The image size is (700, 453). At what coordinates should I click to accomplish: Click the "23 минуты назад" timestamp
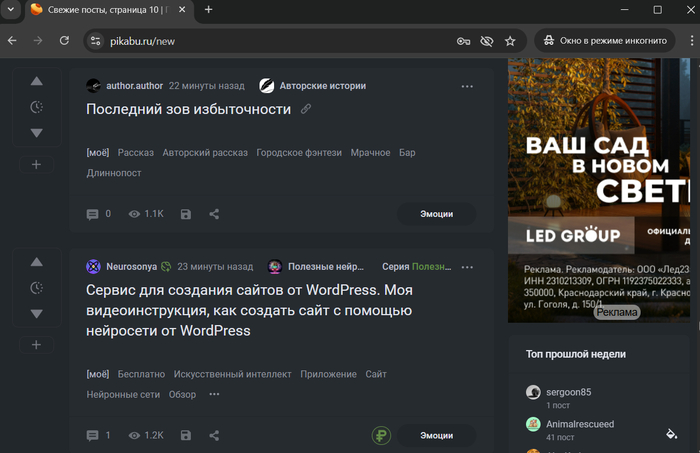(215, 267)
